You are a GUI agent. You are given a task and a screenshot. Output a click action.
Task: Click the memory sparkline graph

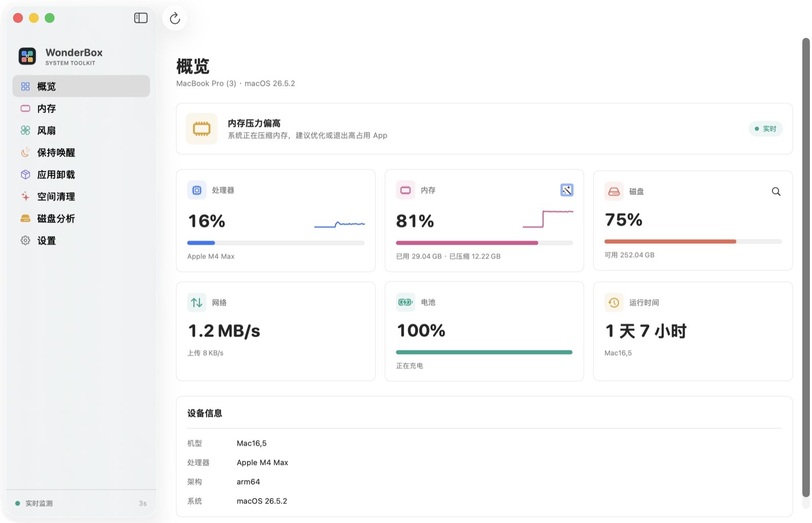(x=548, y=219)
